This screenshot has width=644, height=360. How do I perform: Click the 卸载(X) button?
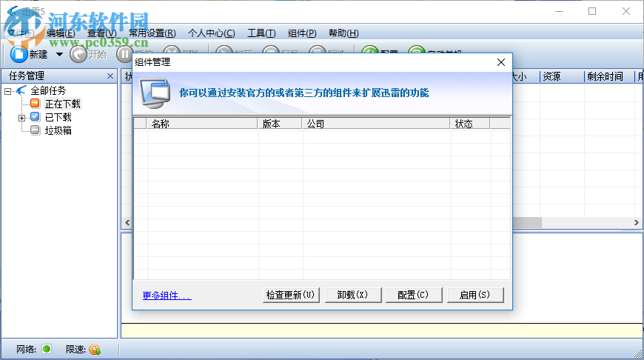tap(353, 295)
